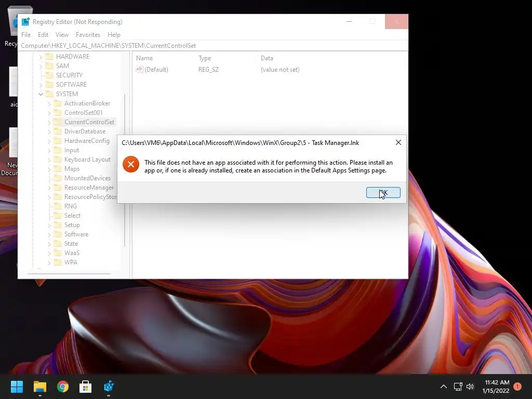Select the SYSTEM folder icon

[49, 94]
